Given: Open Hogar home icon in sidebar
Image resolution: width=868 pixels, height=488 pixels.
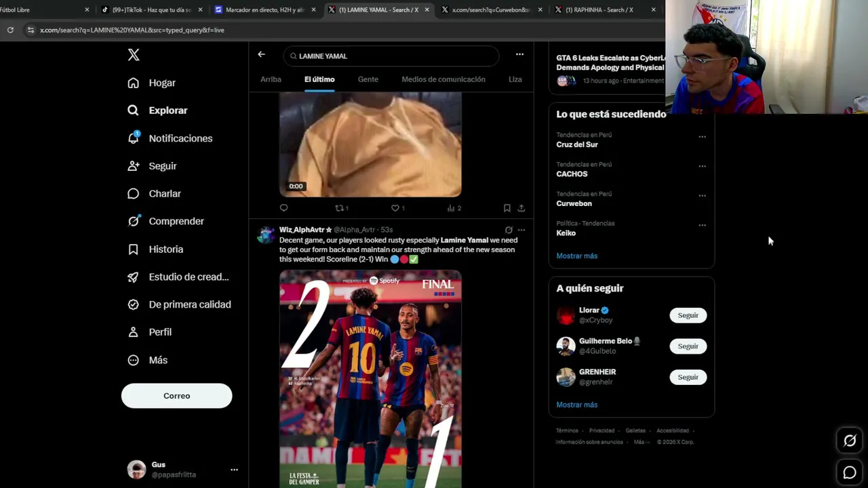Looking at the screenshot, I should coord(134,83).
